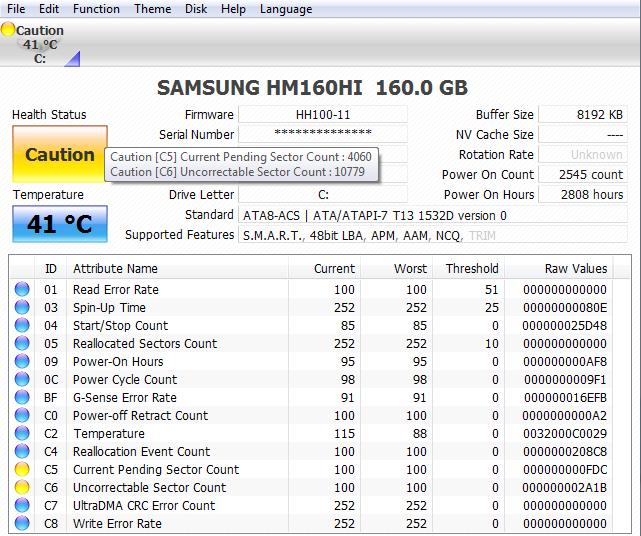This screenshot has width=641, height=536.
Task: Select the UltraDMA CRC Error Count name
Action: pyautogui.click(x=144, y=505)
